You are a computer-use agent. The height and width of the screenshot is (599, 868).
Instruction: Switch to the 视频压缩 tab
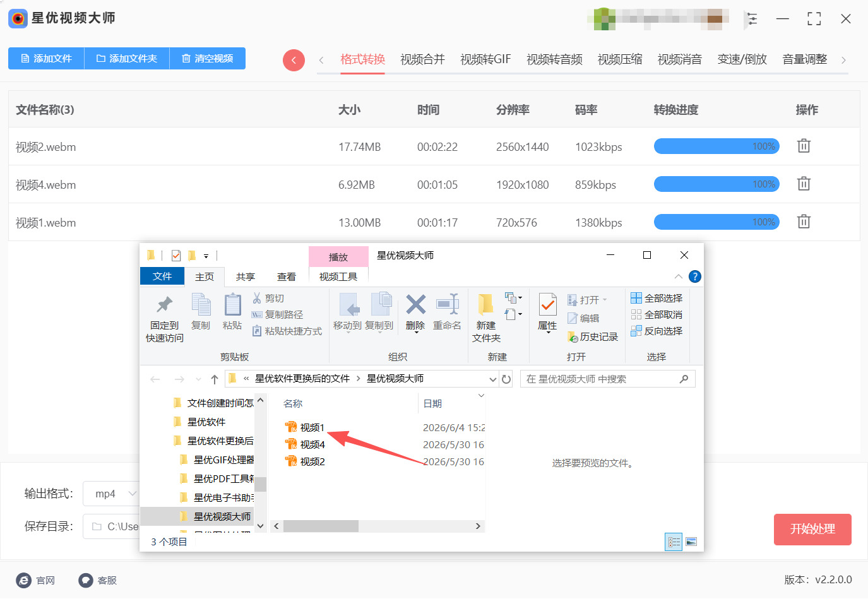(620, 59)
